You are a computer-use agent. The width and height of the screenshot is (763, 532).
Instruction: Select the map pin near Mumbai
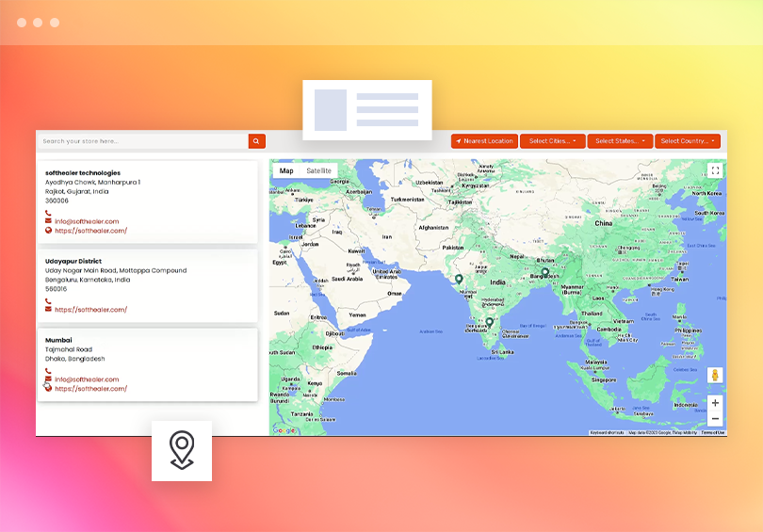pos(459,279)
